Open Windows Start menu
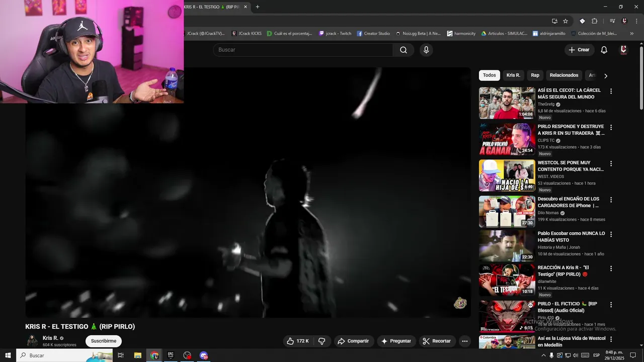The width and height of the screenshot is (644, 362). tap(8, 355)
